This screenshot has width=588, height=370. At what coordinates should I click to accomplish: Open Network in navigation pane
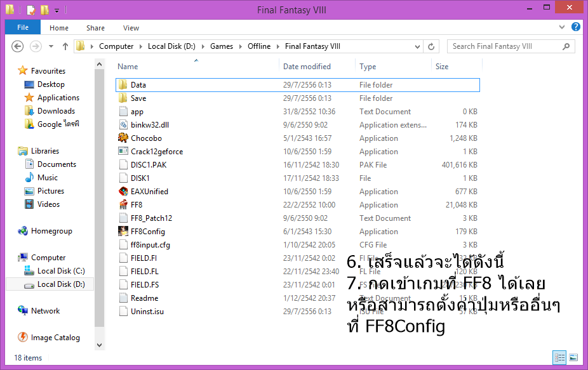[39, 311]
